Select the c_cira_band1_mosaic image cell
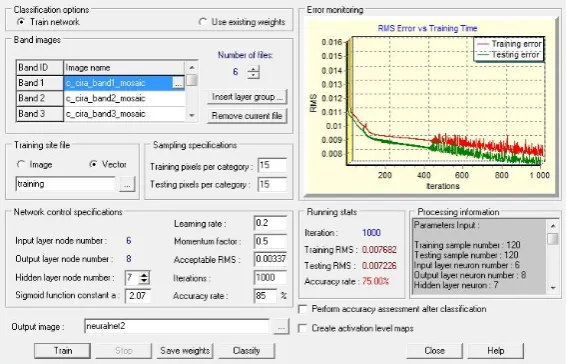 [x=119, y=83]
